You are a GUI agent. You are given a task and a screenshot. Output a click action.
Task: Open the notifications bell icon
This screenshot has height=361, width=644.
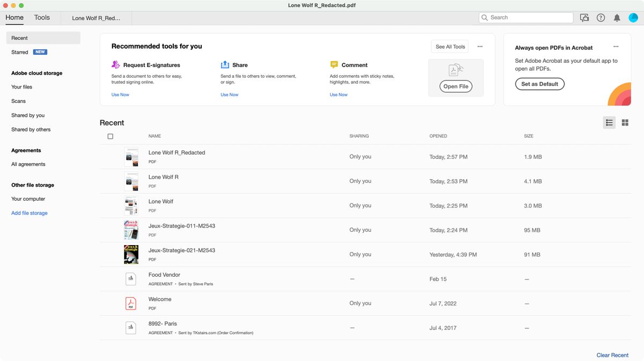coord(617,18)
